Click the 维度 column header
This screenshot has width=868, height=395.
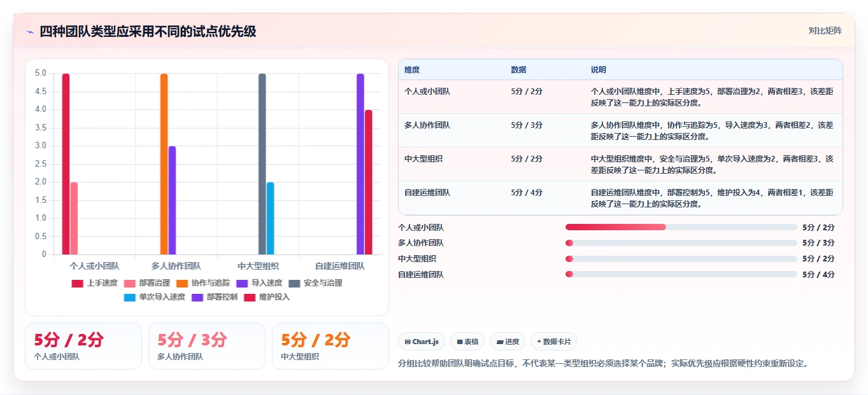click(x=412, y=70)
